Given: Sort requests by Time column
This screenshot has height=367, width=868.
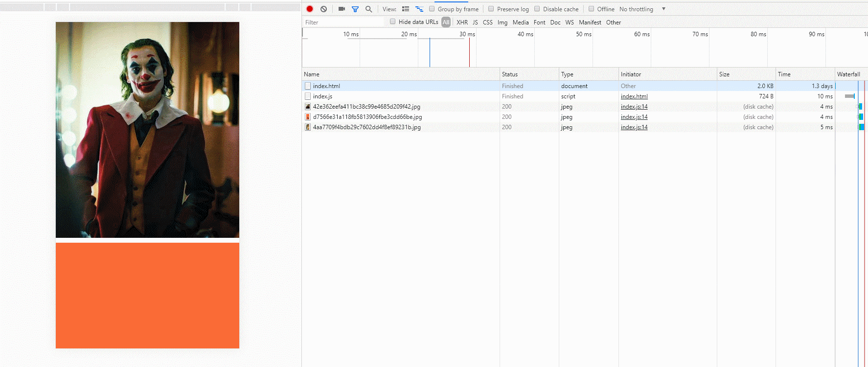Looking at the screenshot, I should [805, 74].
